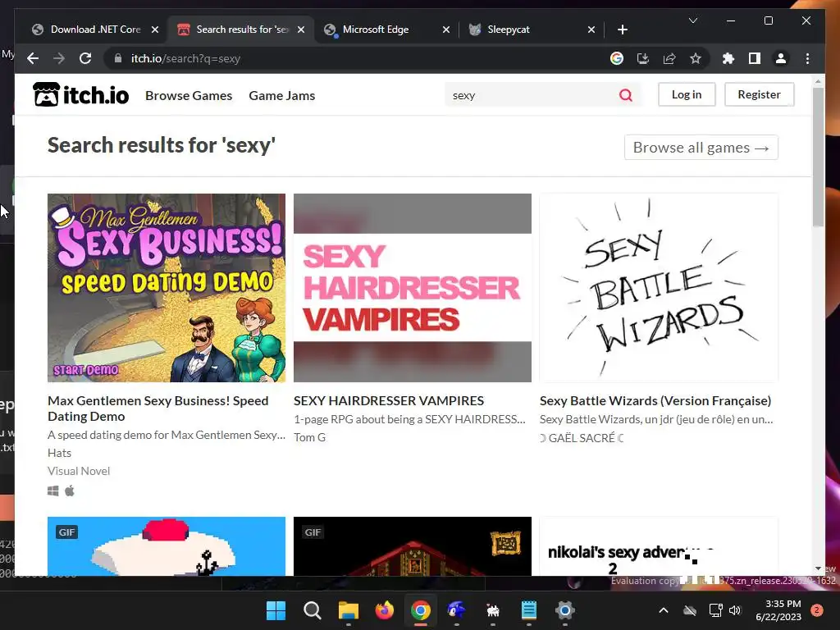Toggle the browser side panel
The width and height of the screenshot is (840, 630).
pyautogui.click(x=755, y=58)
